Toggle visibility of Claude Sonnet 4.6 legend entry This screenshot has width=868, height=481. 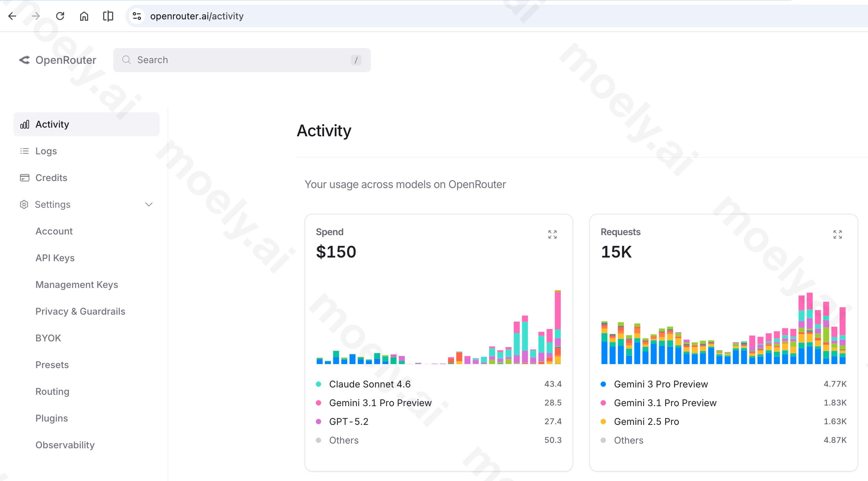point(370,384)
